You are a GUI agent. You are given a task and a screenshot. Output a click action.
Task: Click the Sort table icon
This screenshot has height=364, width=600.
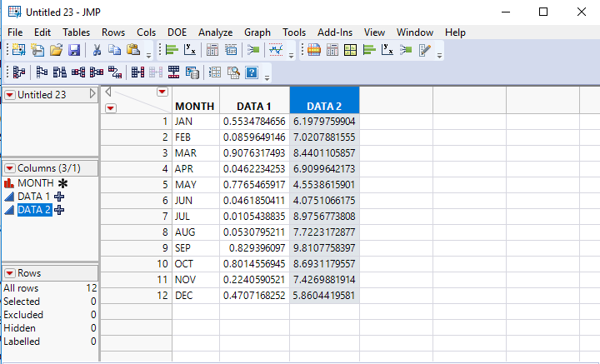60,72
